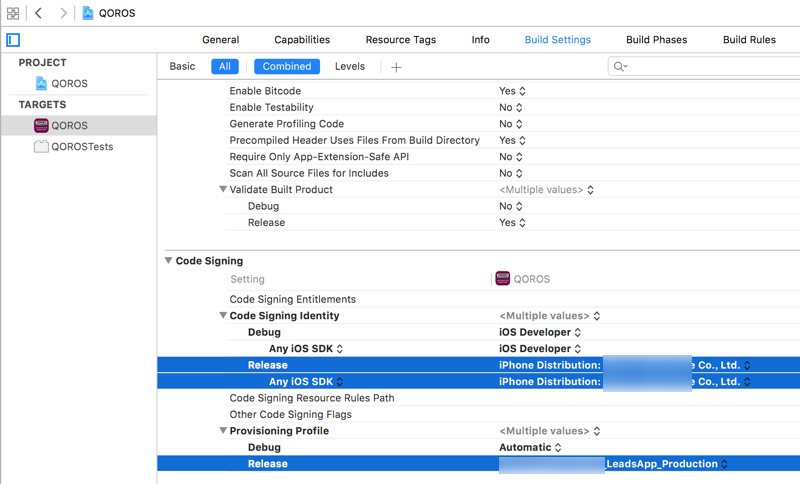Click the QOROS breadcrumb title
The width and height of the screenshot is (800, 484).
click(117, 13)
